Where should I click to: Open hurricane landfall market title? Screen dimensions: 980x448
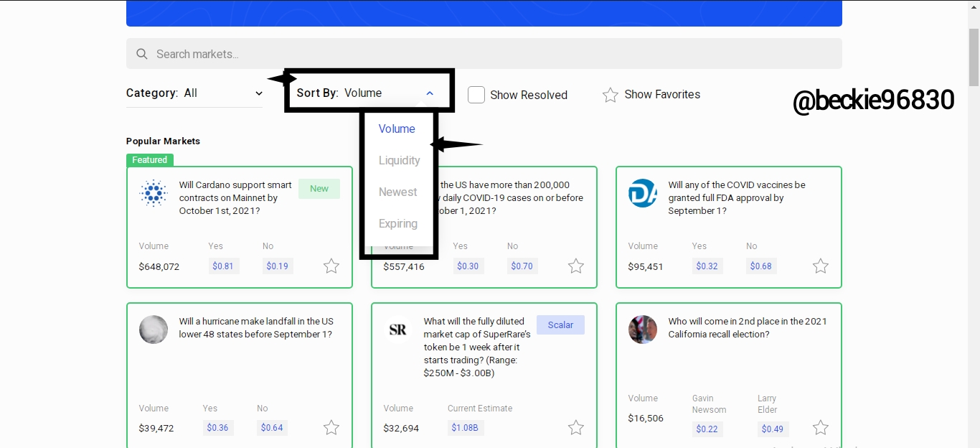[256, 328]
